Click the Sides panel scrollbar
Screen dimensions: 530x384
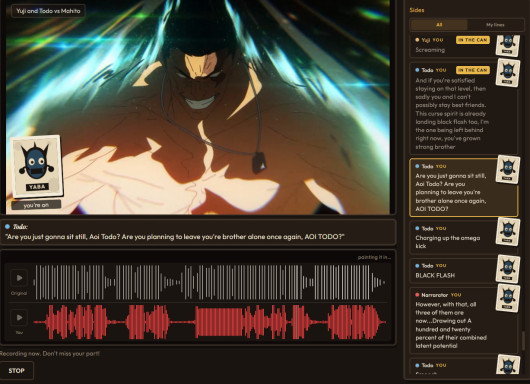[523, 341]
